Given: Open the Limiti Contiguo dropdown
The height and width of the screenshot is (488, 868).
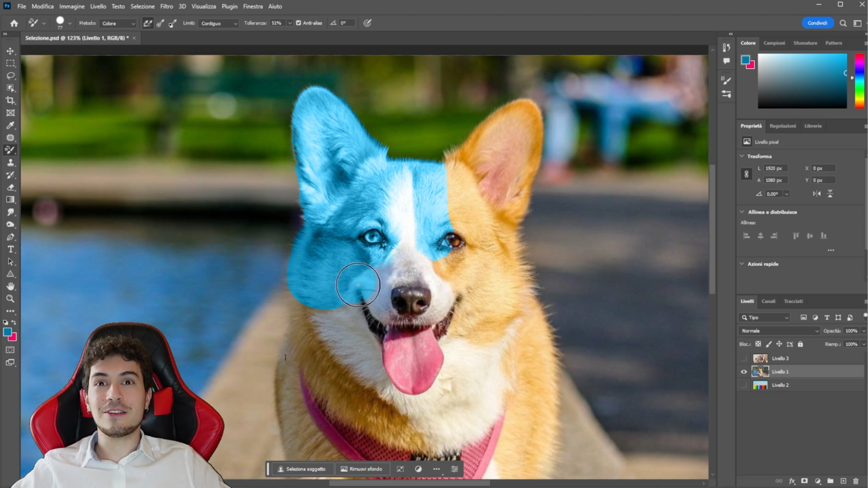Looking at the screenshot, I should 218,23.
